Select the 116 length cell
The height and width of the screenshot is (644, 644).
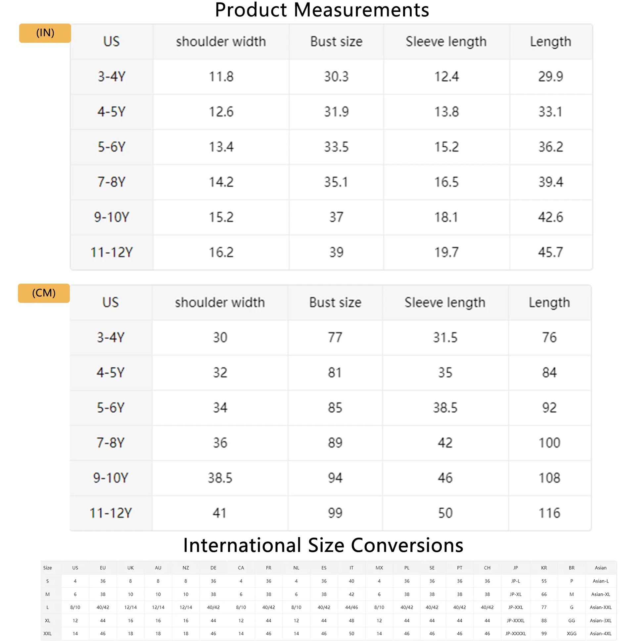[x=549, y=513]
